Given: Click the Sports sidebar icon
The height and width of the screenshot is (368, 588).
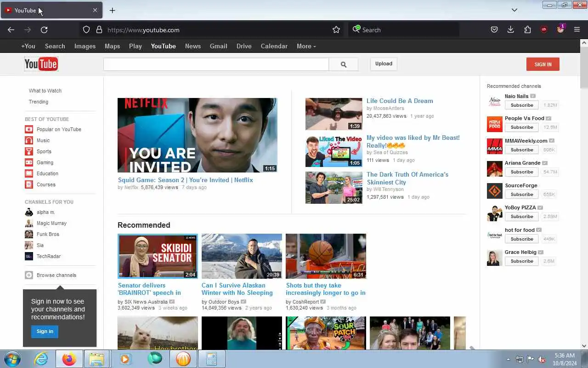Looking at the screenshot, I should [29, 151].
